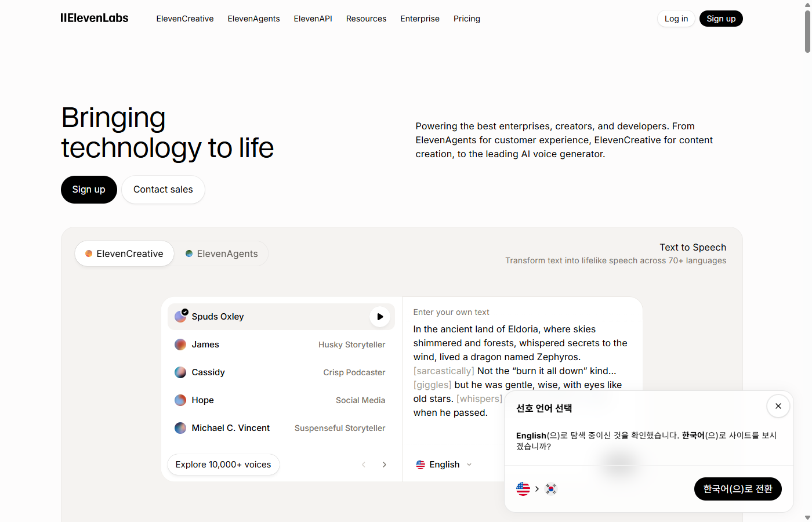
Task: Click into the text-to-speech input area
Action: click(x=521, y=371)
